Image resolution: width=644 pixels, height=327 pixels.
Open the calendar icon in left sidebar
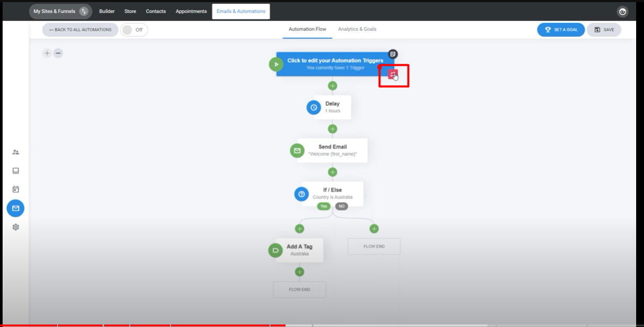pyautogui.click(x=16, y=189)
